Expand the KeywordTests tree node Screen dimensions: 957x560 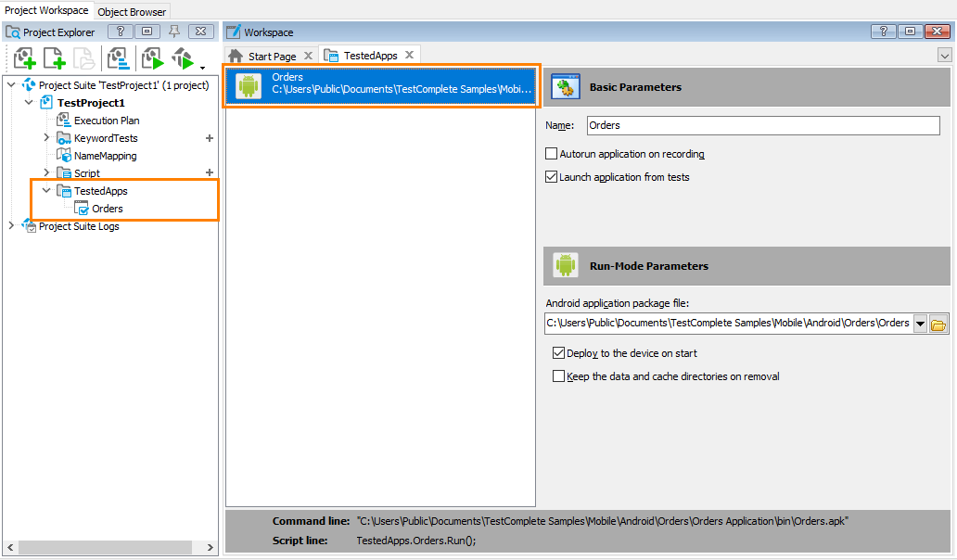47,138
